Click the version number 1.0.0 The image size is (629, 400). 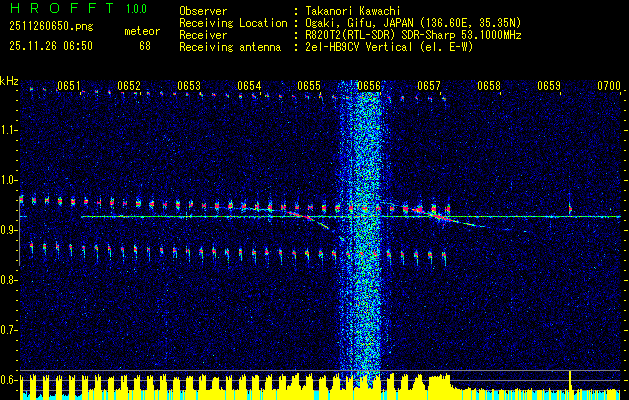(x=136, y=9)
